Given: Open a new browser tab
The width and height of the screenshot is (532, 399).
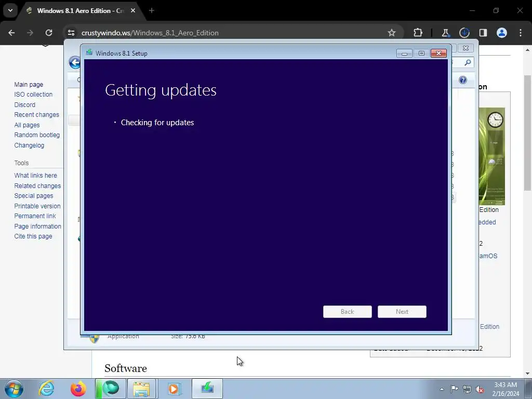Looking at the screenshot, I should coord(152,10).
